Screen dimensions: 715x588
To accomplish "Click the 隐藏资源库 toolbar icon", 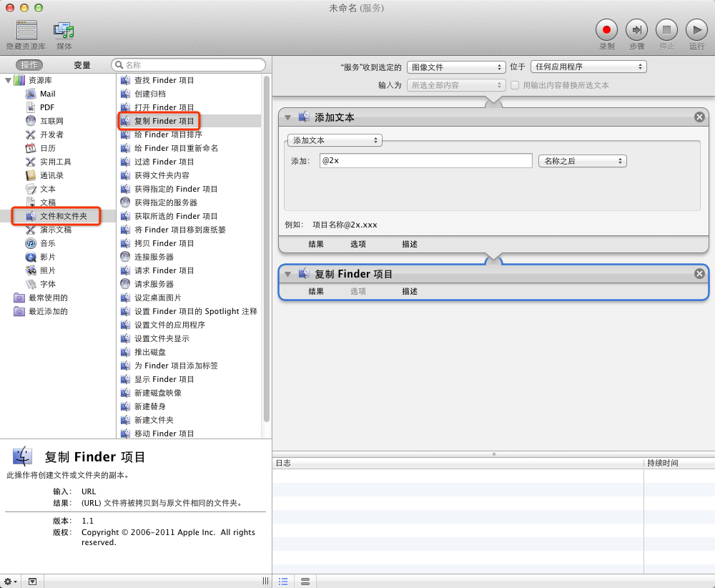I will [26, 30].
